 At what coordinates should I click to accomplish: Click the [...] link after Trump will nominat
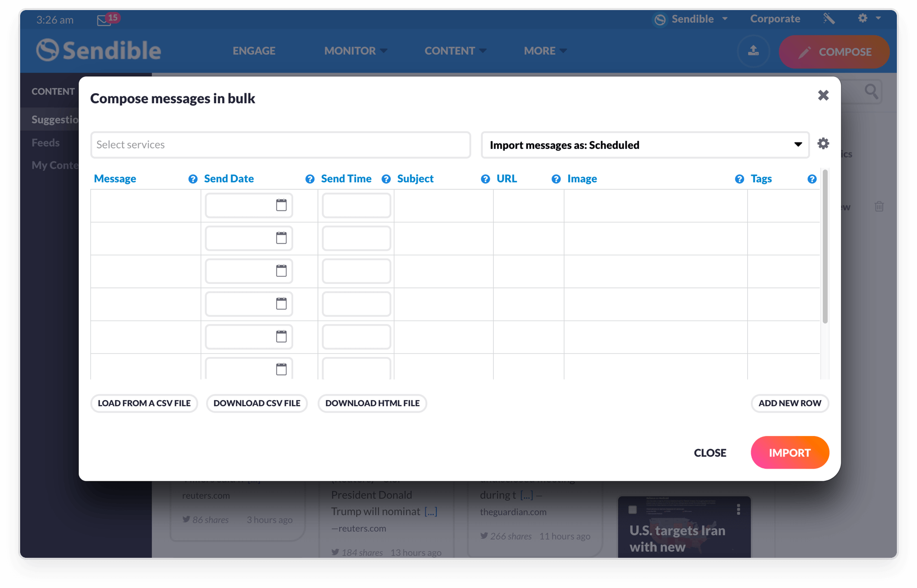coord(431,511)
